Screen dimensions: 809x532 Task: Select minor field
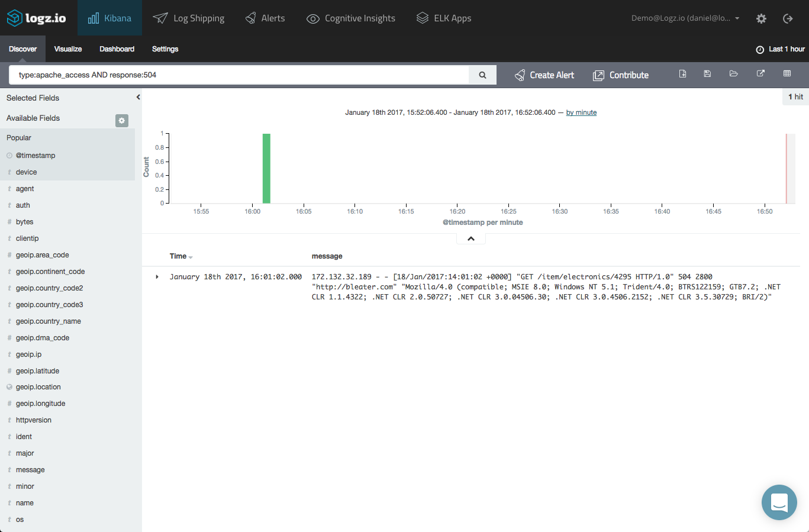25,486
